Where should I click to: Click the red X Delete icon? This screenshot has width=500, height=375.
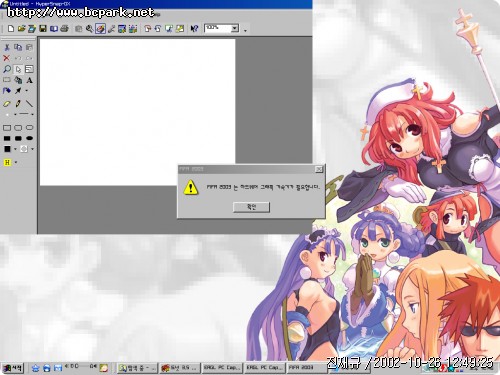tap(7, 58)
